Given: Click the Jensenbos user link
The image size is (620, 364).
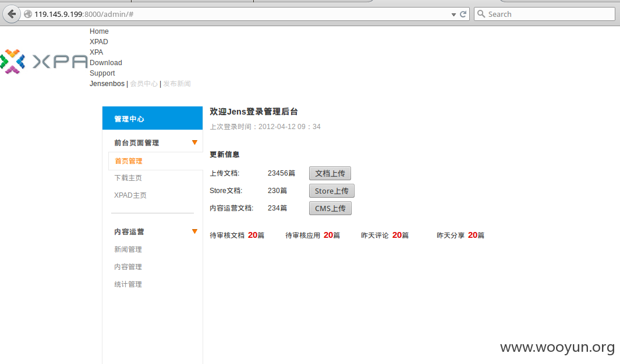Looking at the screenshot, I should (x=107, y=84).
